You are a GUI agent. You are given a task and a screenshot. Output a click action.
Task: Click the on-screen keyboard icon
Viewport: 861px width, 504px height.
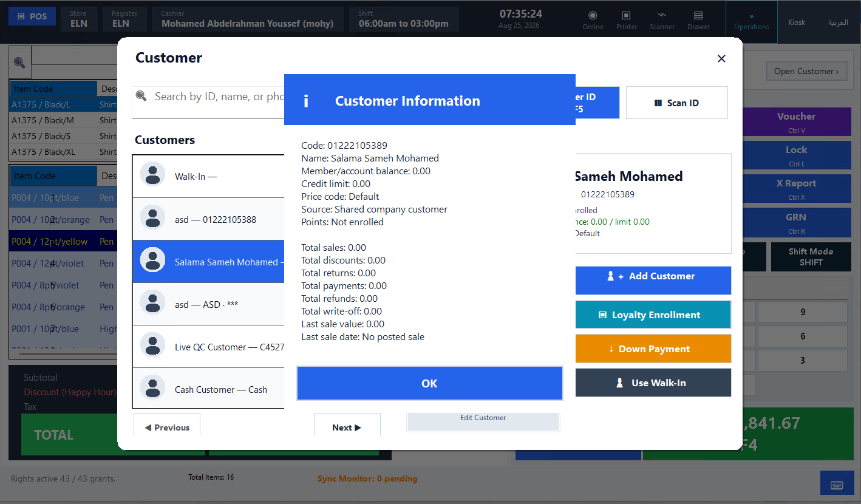837,485
